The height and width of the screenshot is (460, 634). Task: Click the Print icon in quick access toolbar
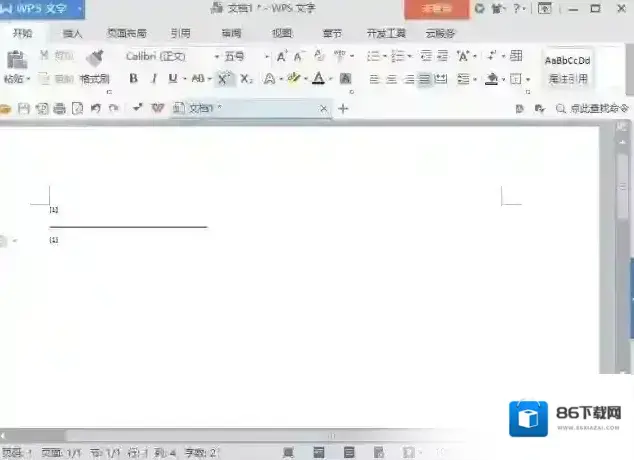click(x=59, y=108)
